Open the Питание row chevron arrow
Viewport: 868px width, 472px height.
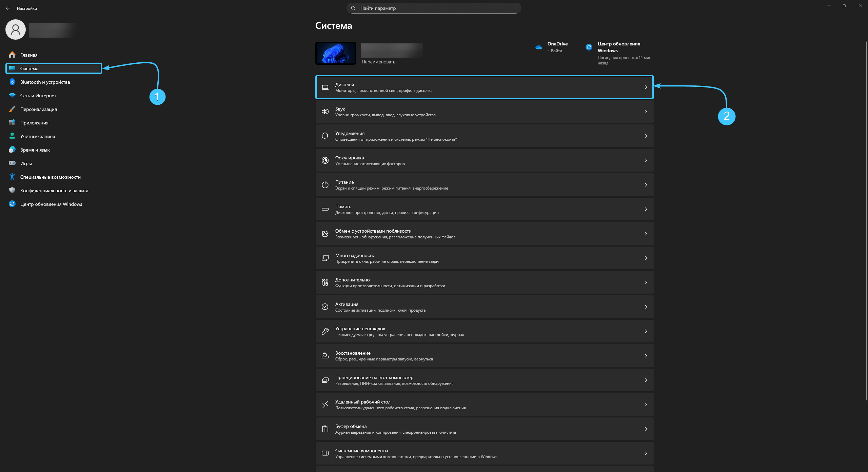tap(646, 185)
